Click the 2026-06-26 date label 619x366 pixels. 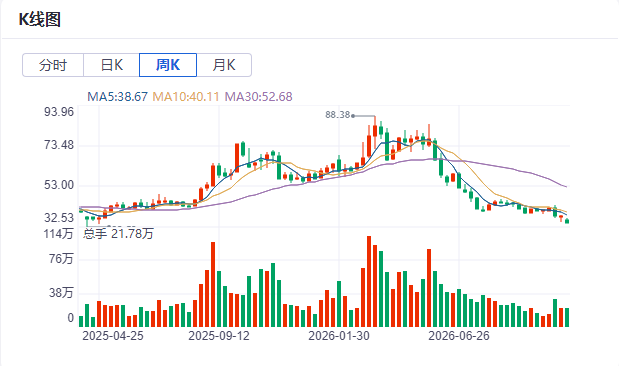coord(459,336)
